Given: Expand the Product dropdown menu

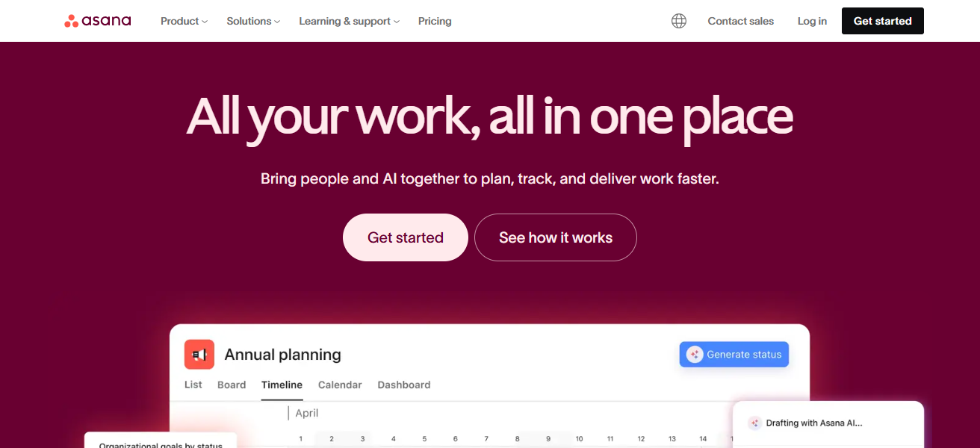Looking at the screenshot, I should [x=184, y=21].
